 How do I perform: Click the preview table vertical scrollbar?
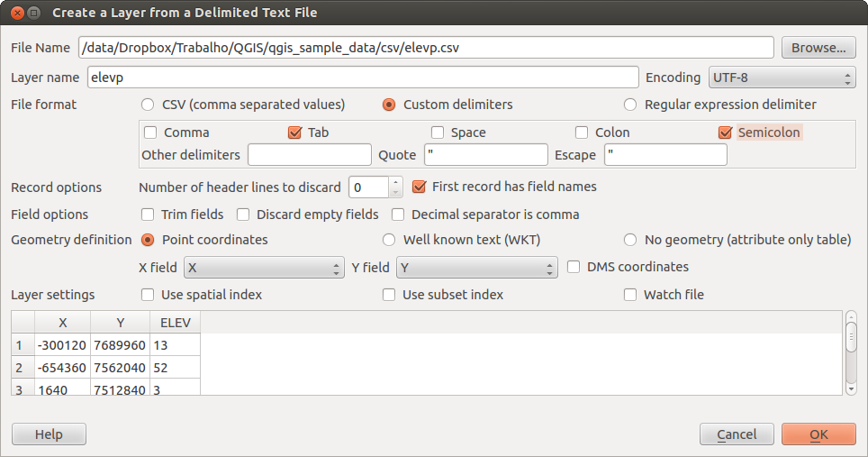click(x=851, y=338)
